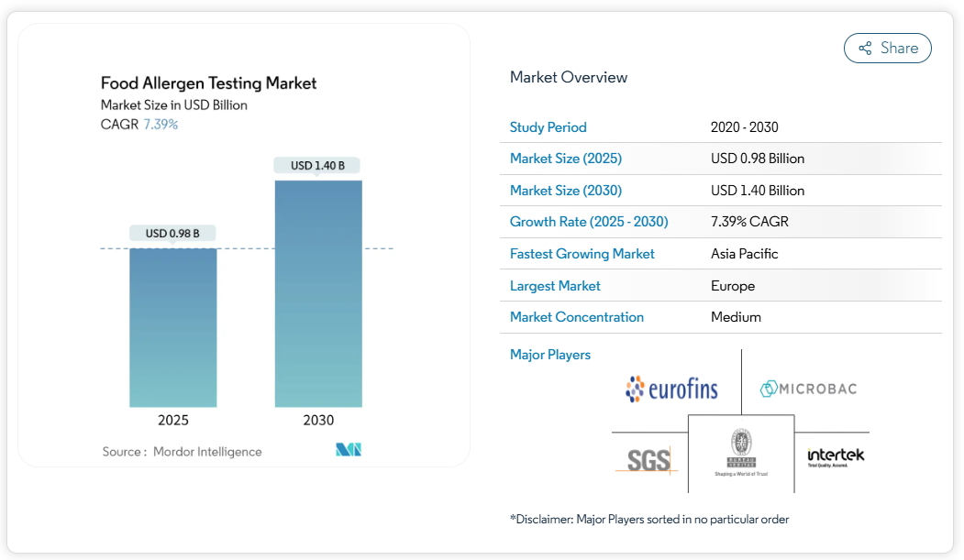The width and height of the screenshot is (964, 560).
Task: Click the USD 1.40 B bar label
Action: (317, 166)
